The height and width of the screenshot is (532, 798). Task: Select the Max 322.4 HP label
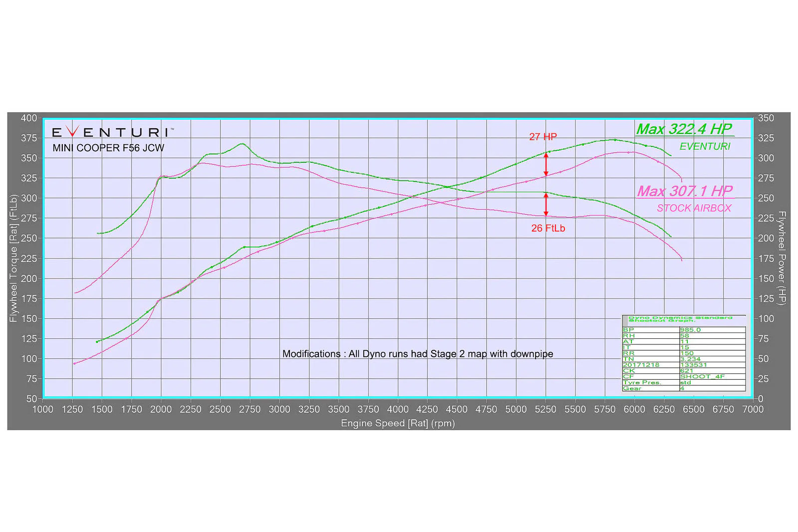(684, 129)
